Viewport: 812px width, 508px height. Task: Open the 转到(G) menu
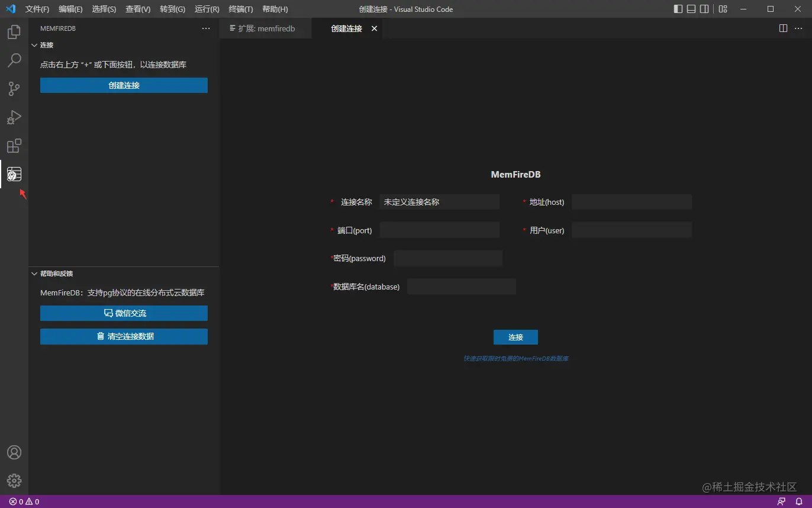coord(172,9)
